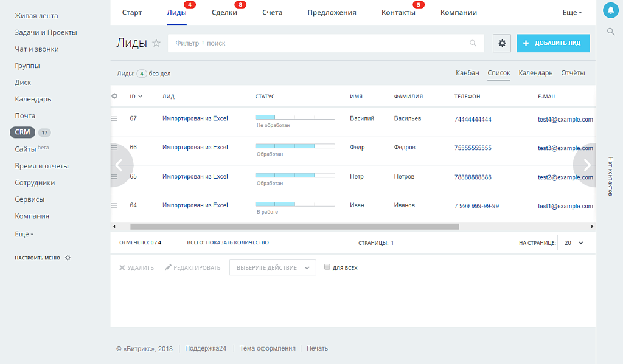Enable the Для всех checkbox

[x=327, y=267]
